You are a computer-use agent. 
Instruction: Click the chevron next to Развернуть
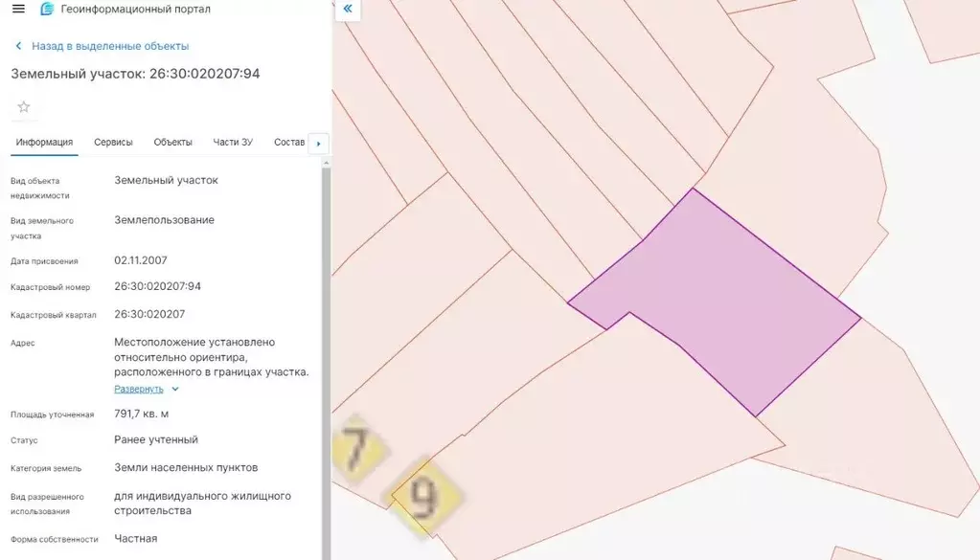click(x=175, y=389)
